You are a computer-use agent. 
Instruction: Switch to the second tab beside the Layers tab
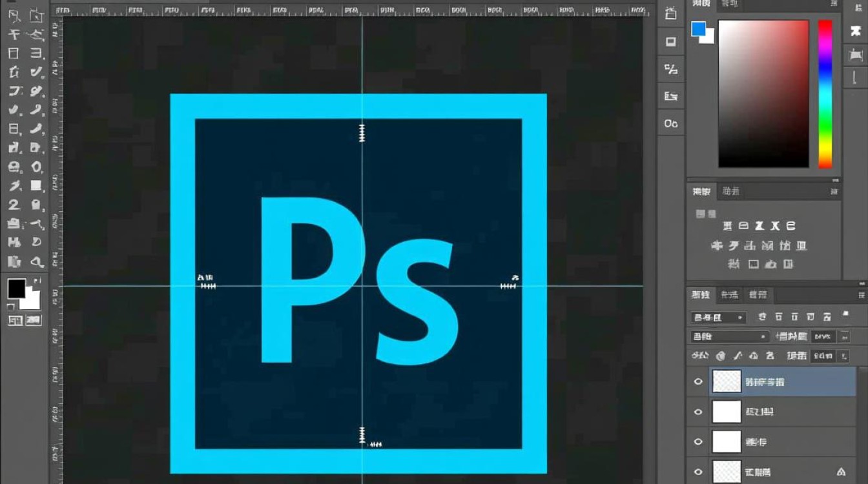pyautogui.click(x=730, y=295)
